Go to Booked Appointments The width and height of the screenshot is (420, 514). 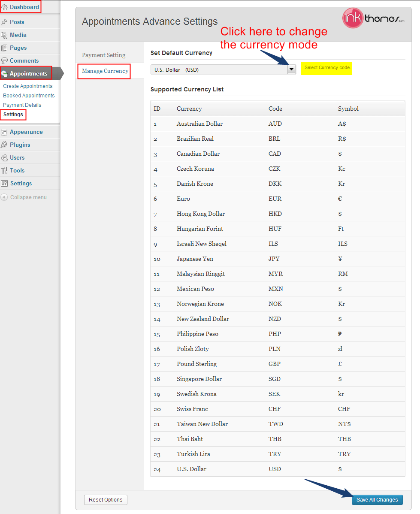pos(29,96)
